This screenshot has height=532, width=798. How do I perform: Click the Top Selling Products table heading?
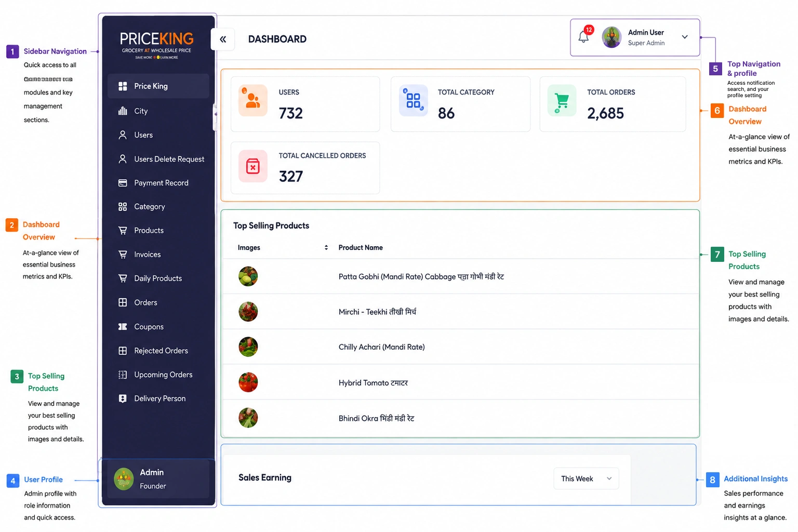271,225
